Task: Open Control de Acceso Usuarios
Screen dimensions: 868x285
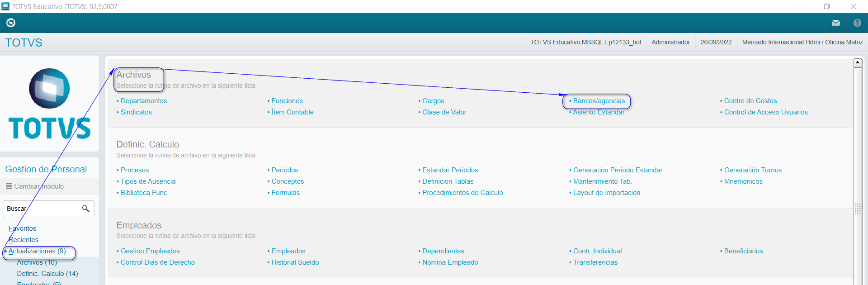Action: (x=766, y=112)
